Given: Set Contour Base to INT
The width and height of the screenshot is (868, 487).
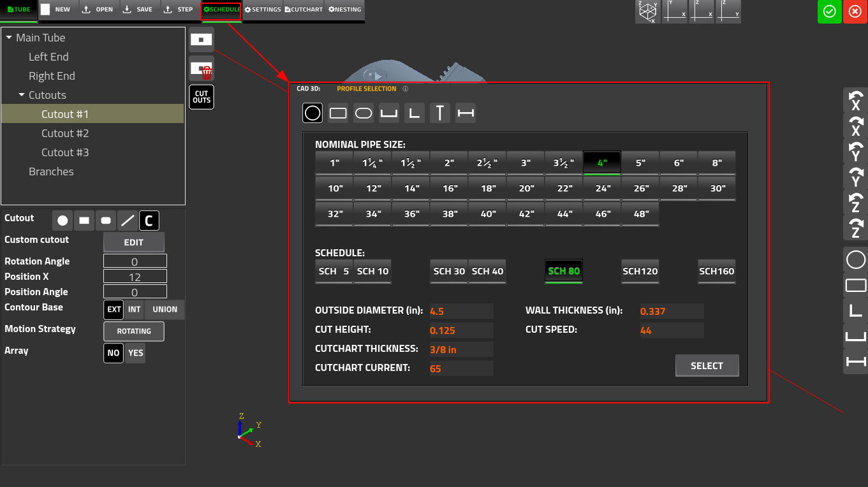Looking at the screenshot, I should point(135,309).
